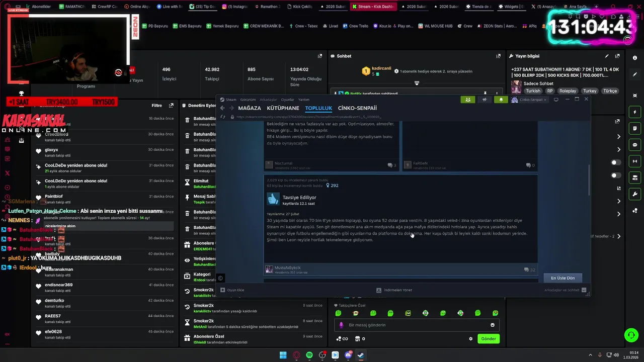The image size is (644, 362).
Task: Open the Cinko-Senpaii account dropdown
Action: tap(529, 100)
